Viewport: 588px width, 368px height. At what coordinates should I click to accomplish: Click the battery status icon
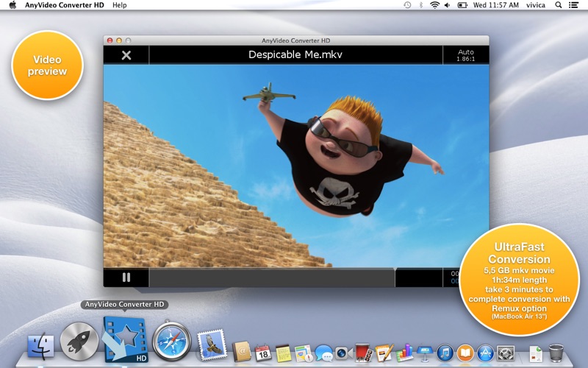click(x=462, y=5)
